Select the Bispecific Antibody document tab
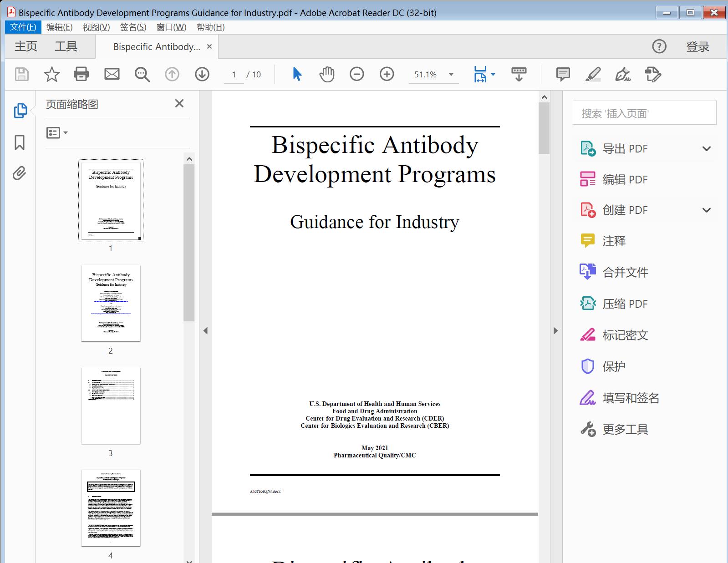Viewport: 728px width, 563px height. pos(157,46)
